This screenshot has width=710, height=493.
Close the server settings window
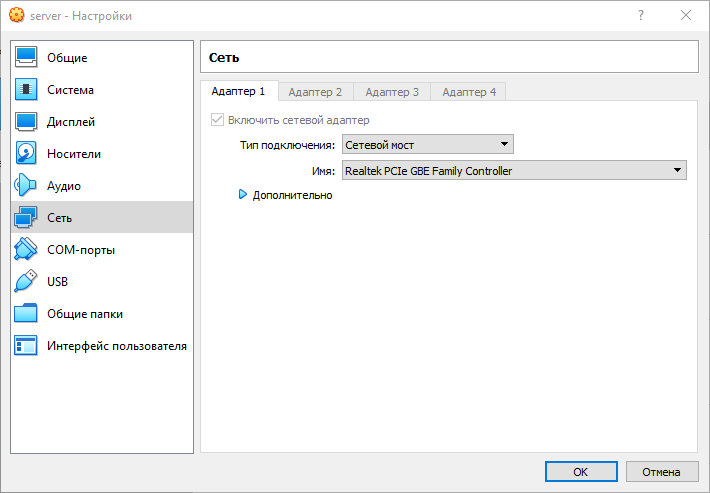tap(686, 15)
